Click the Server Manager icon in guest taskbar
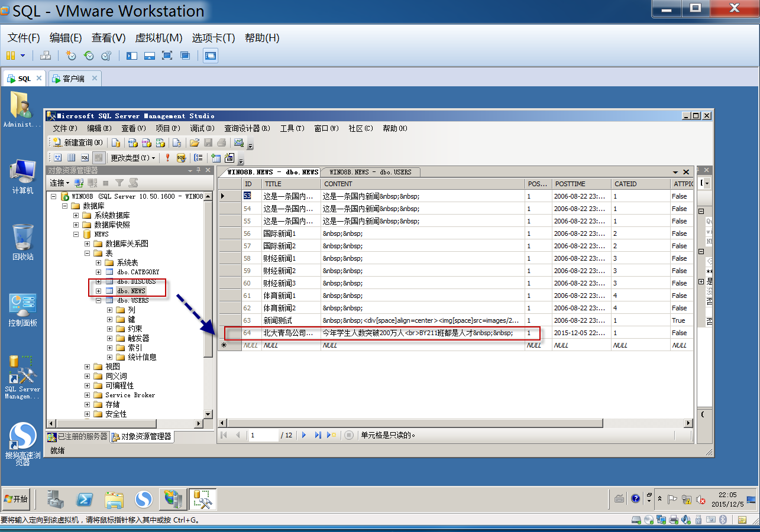The height and width of the screenshot is (532, 760). click(x=56, y=499)
